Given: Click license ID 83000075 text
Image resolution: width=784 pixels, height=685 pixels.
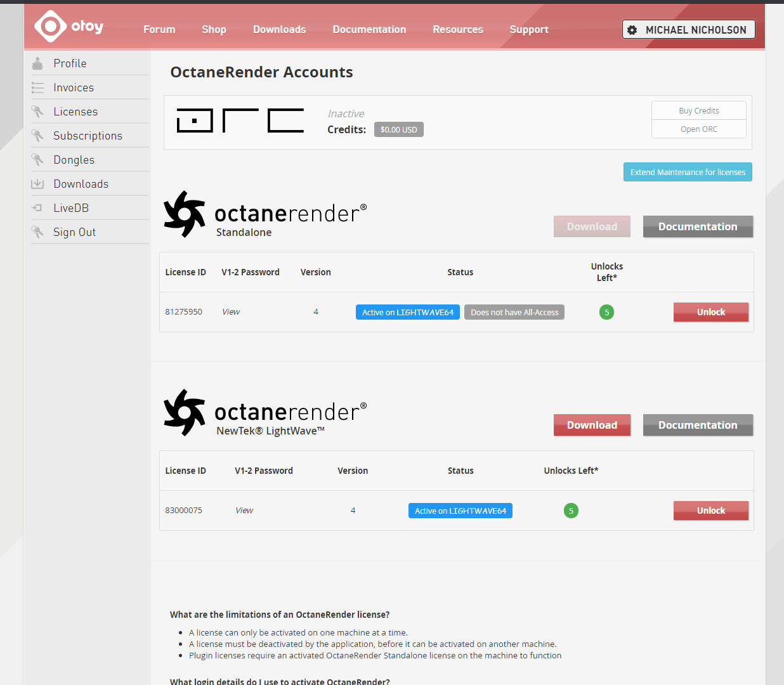Looking at the screenshot, I should point(183,511).
